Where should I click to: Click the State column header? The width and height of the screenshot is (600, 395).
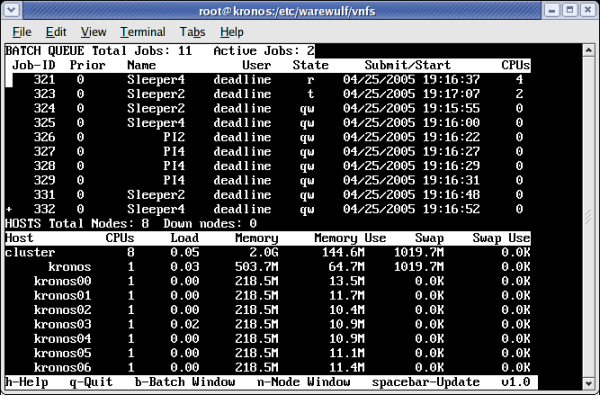point(311,65)
